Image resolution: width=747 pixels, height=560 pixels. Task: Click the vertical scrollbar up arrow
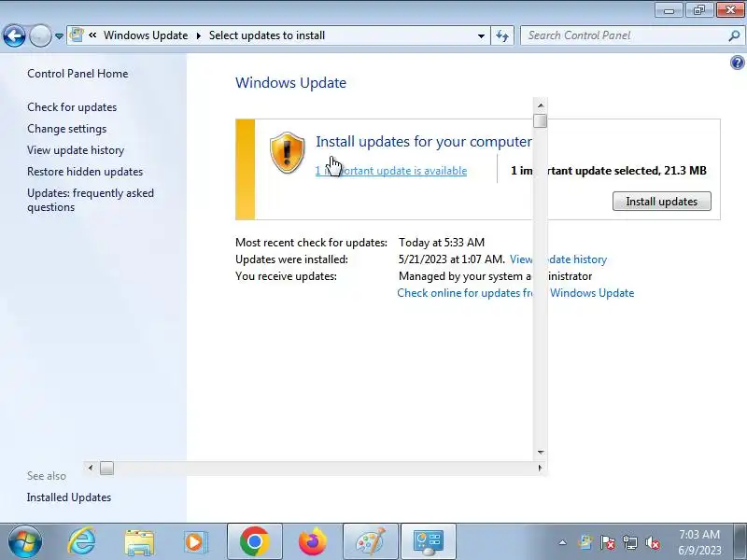pyautogui.click(x=541, y=105)
